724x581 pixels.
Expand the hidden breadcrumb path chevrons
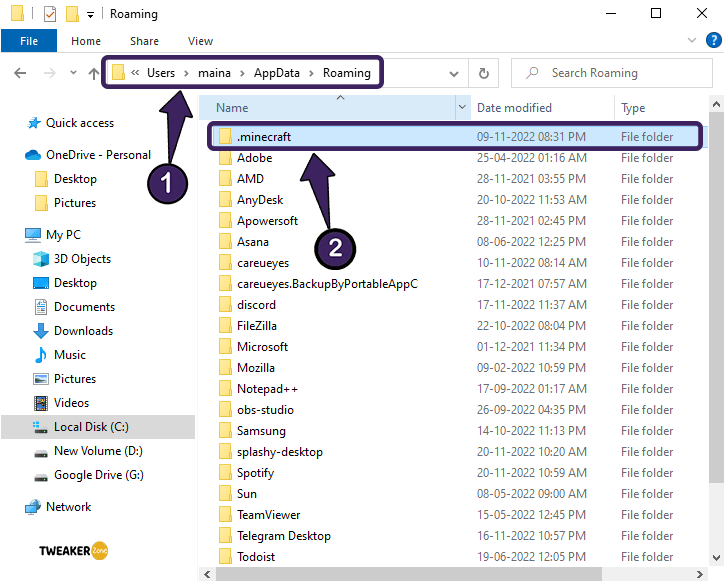135,73
